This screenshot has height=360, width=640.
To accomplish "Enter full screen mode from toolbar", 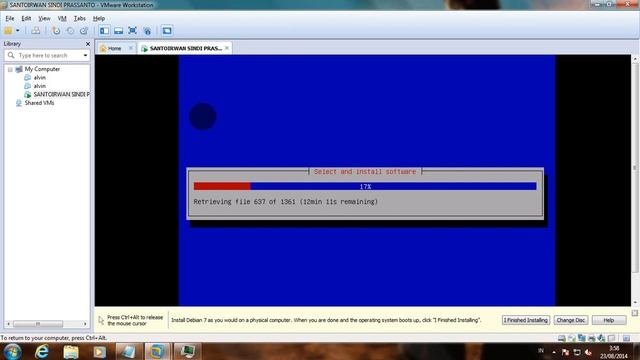I will pos(132,31).
